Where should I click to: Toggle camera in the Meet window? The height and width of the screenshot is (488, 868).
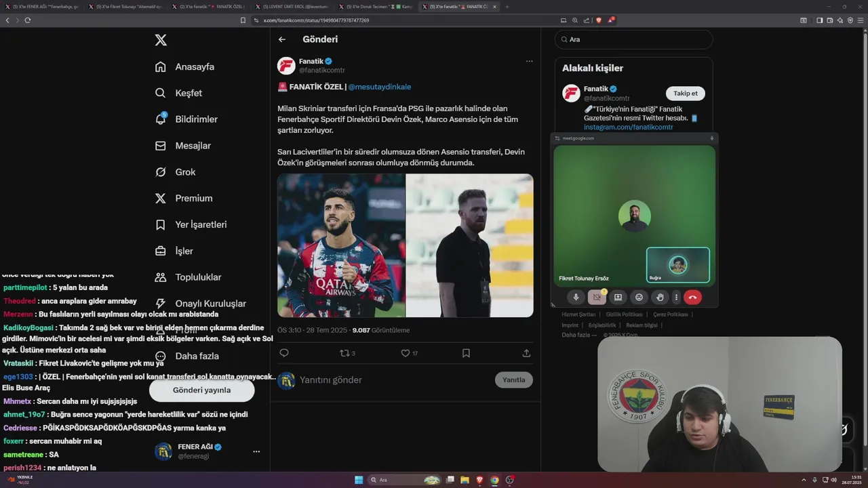[x=597, y=297]
